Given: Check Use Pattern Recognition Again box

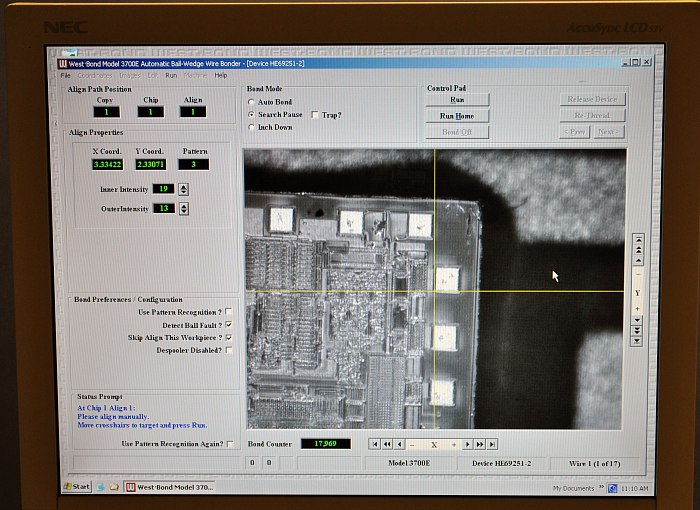Looking at the screenshot, I should (230, 443).
